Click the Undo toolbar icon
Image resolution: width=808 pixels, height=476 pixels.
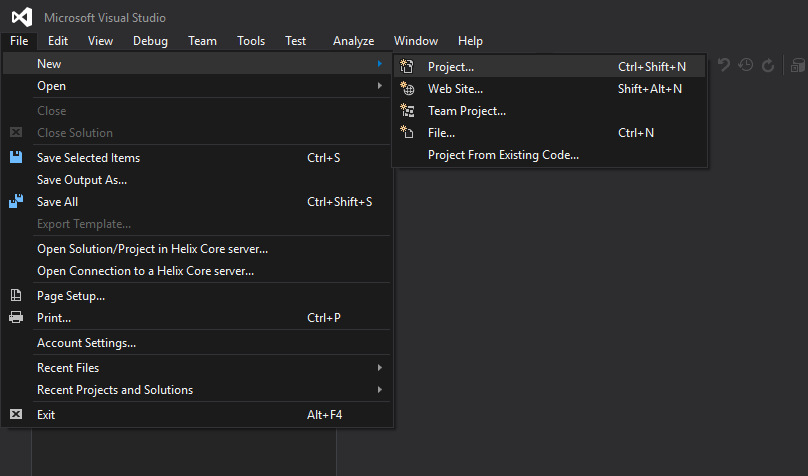click(x=723, y=65)
